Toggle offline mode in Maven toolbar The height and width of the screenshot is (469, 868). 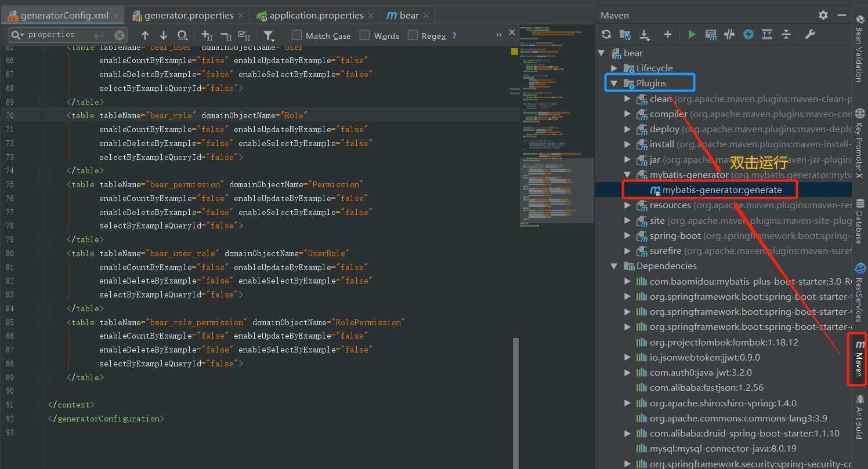click(729, 35)
